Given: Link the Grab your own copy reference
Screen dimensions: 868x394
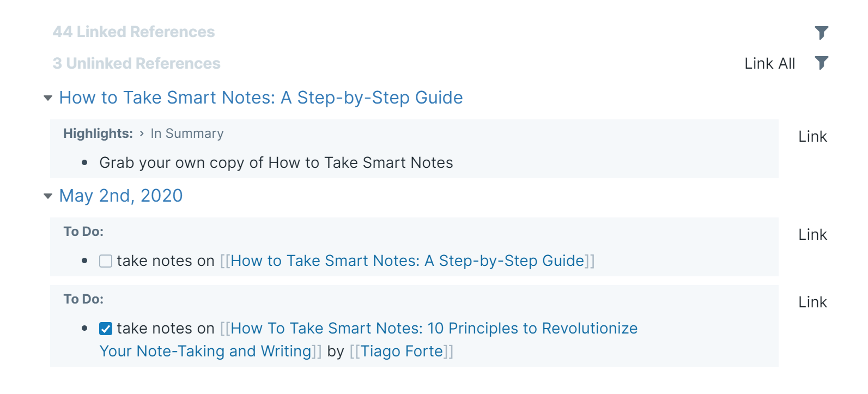Looking at the screenshot, I should click(x=812, y=137).
